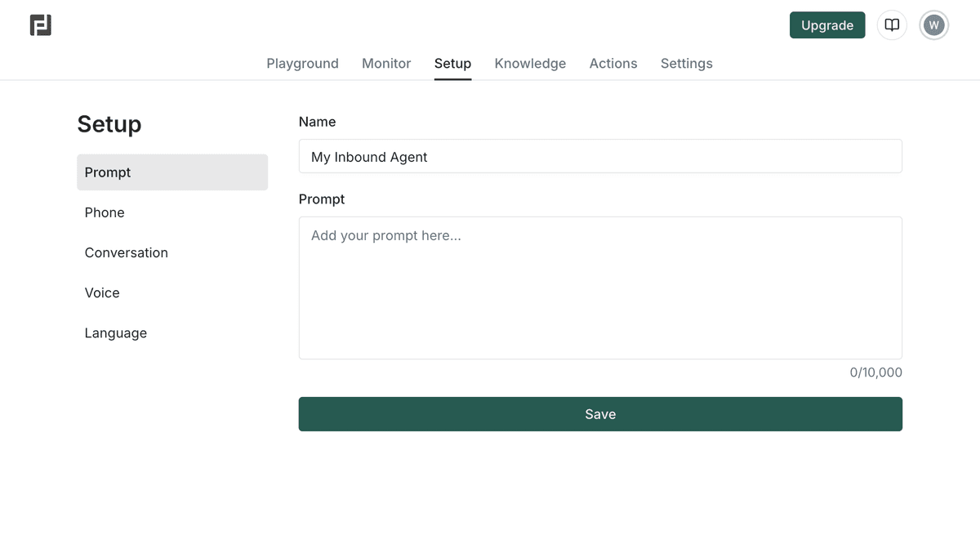The height and width of the screenshot is (540, 980).
Task: Select the Conversation section
Action: point(127,252)
